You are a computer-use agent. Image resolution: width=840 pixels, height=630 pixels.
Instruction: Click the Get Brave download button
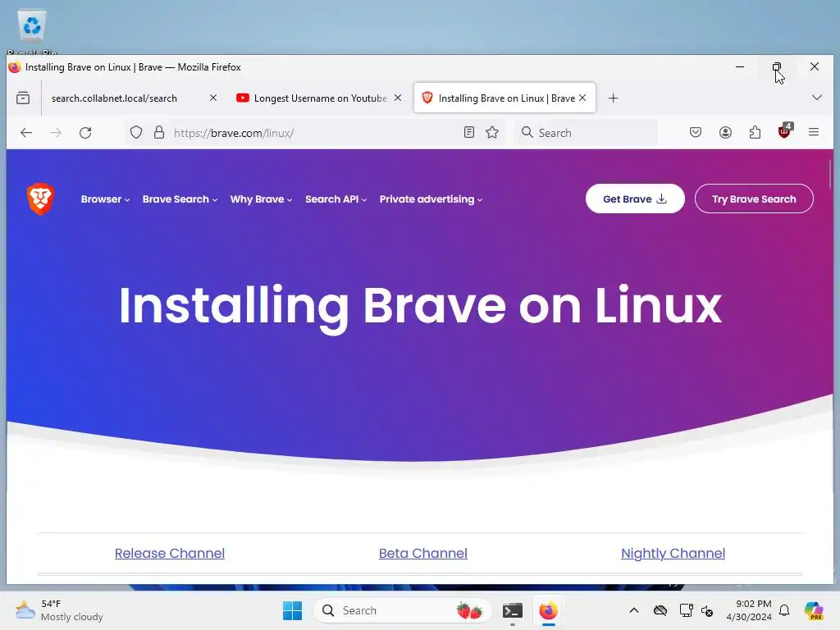[x=635, y=199]
